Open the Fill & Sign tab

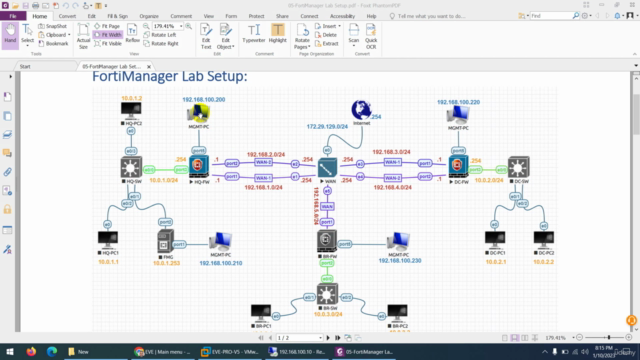click(x=118, y=16)
